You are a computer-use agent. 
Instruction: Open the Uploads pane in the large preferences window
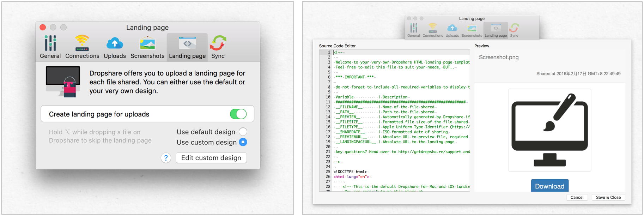click(115, 47)
